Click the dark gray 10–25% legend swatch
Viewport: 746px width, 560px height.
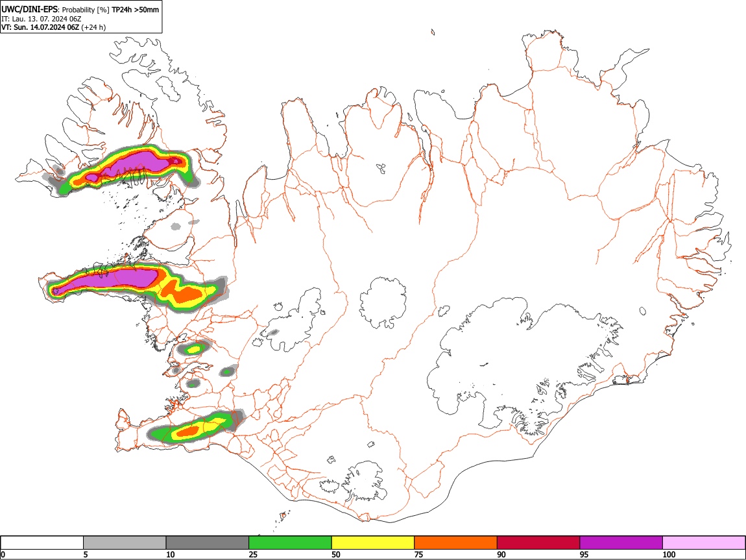point(208,542)
